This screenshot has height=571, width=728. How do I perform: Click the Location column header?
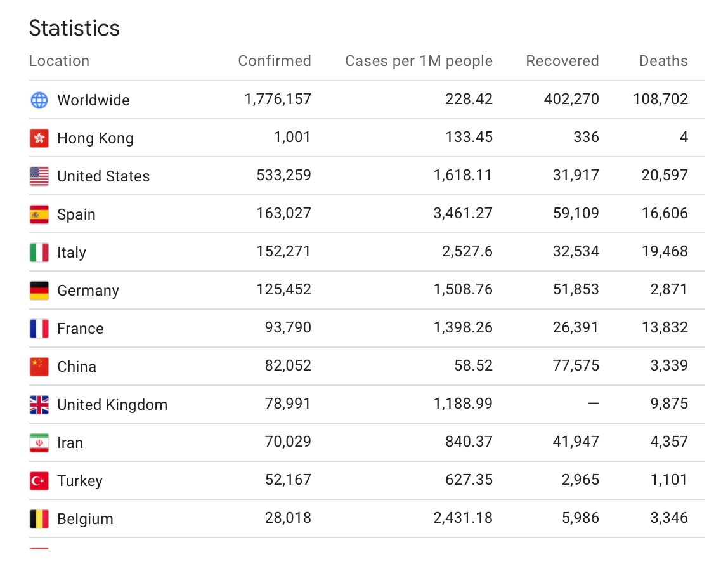tap(59, 61)
